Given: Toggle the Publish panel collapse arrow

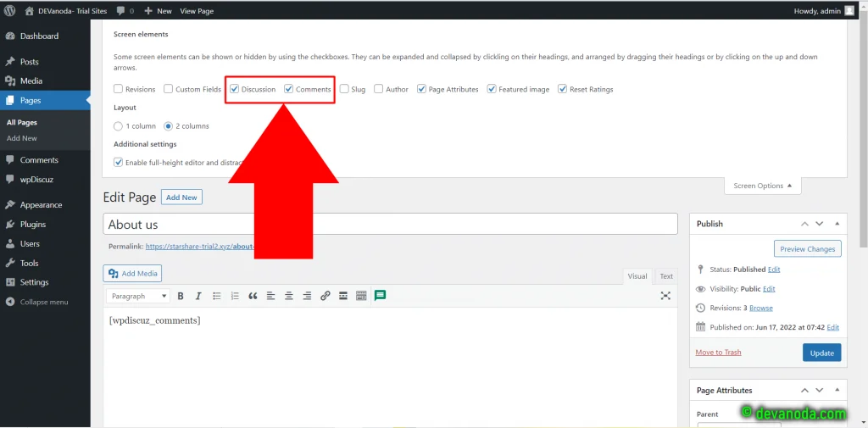Looking at the screenshot, I should 837,224.
